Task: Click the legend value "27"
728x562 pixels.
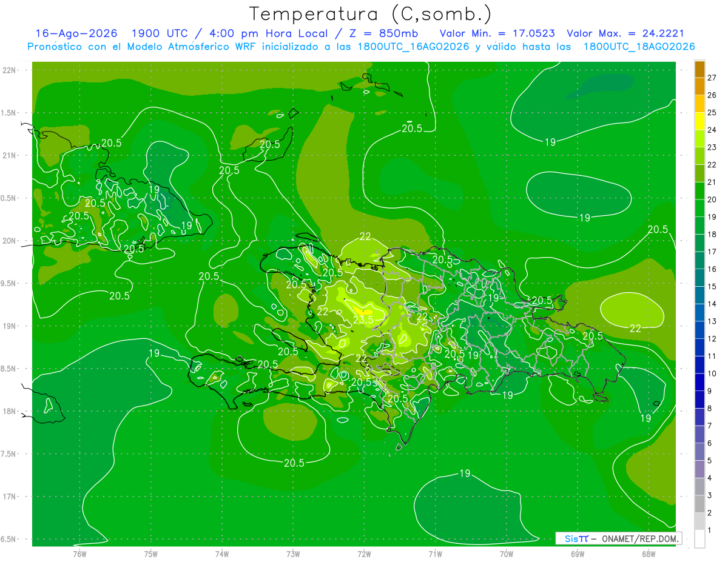Action: coord(712,78)
